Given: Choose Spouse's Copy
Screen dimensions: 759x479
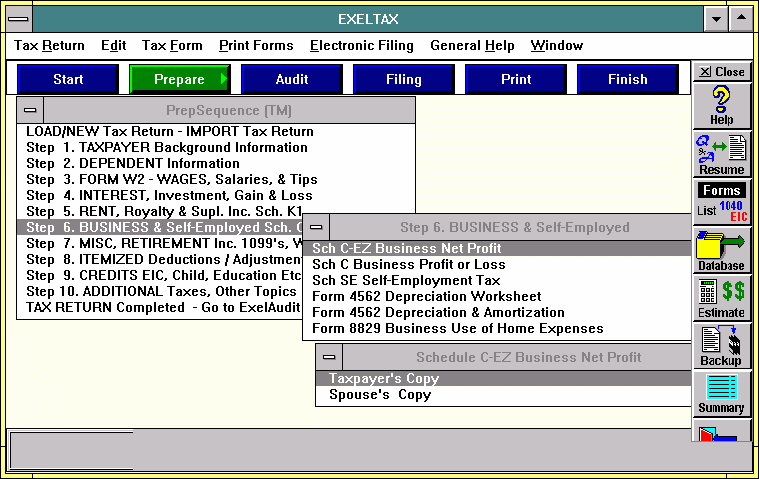Looking at the screenshot, I should [380, 395].
